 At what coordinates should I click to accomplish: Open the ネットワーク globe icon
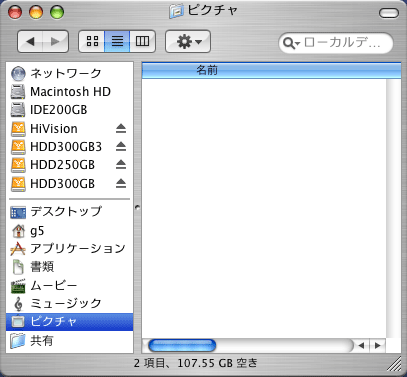(x=18, y=73)
